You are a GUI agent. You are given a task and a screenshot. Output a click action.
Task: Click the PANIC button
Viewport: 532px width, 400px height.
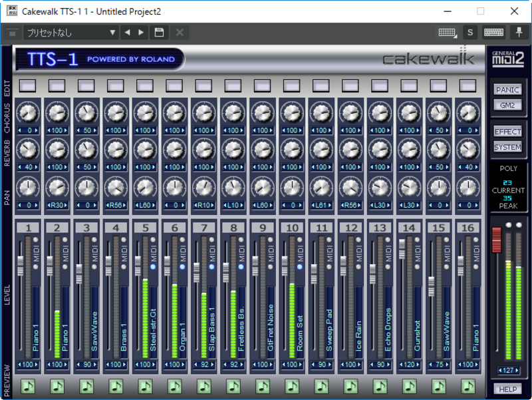tap(507, 90)
